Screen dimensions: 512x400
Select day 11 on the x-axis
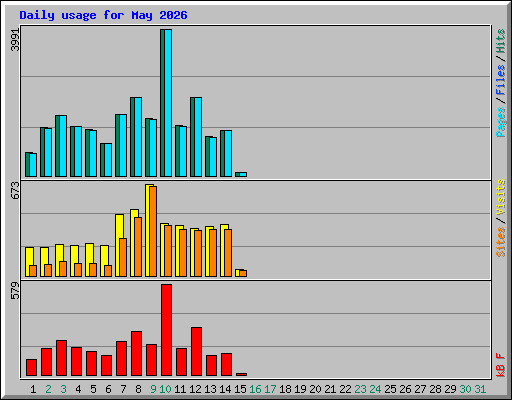point(180,389)
